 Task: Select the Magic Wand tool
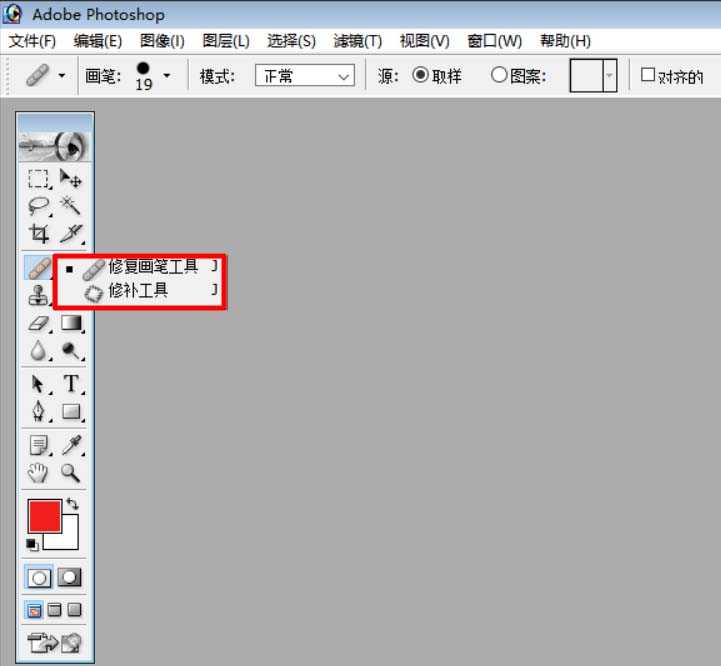[70, 206]
